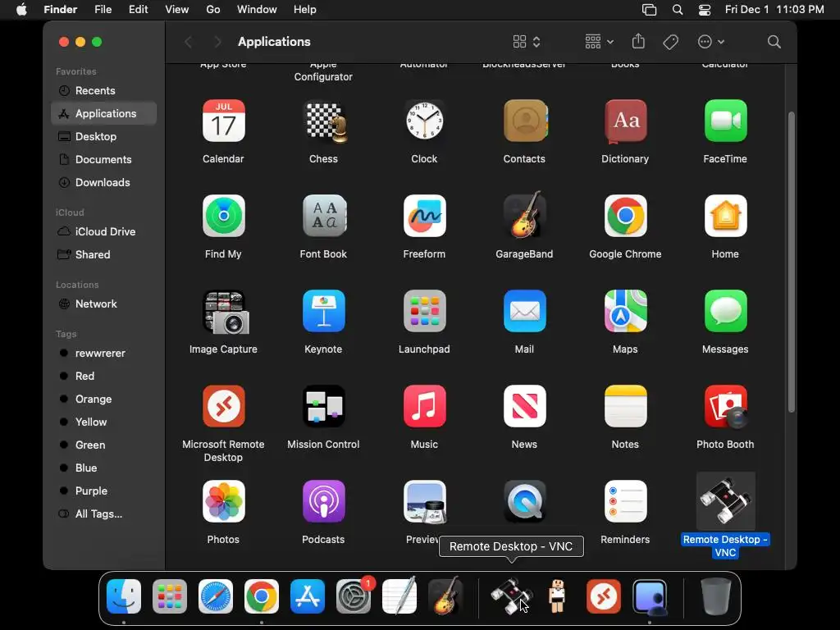
Task: Filter by the Red tag
Action: click(x=104, y=376)
